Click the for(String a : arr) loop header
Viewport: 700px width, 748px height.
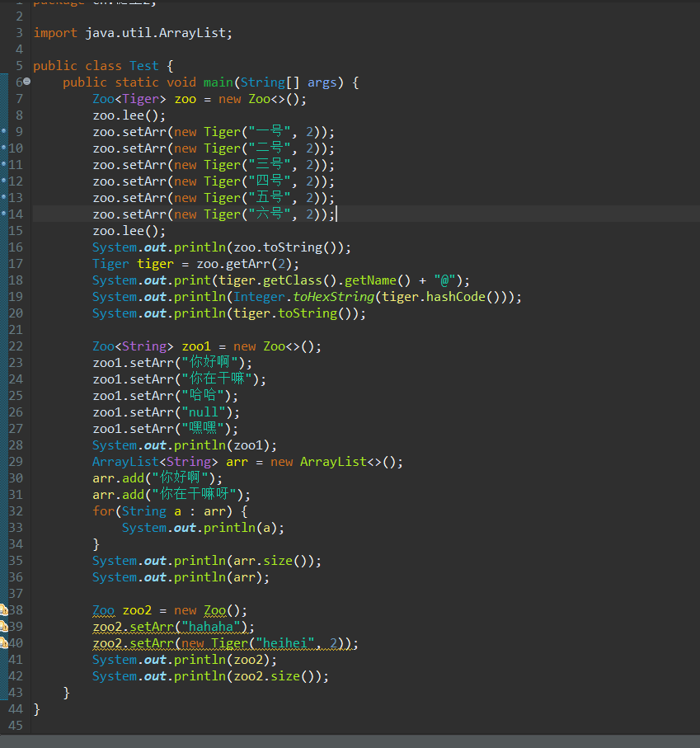170,511
